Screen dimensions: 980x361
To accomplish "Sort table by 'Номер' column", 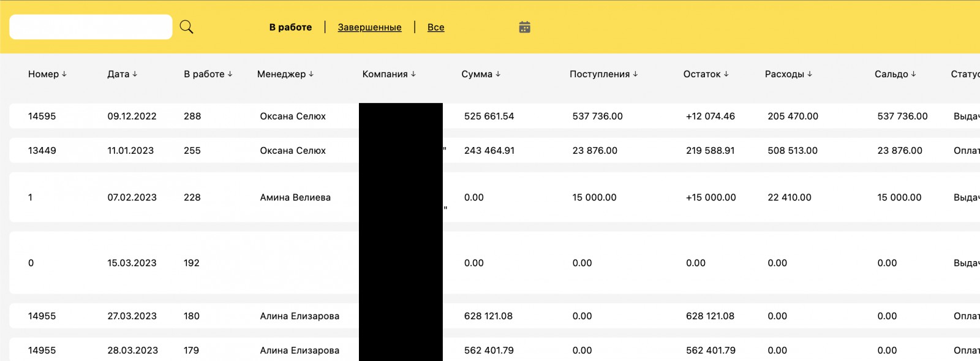I will click(x=47, y=74).
